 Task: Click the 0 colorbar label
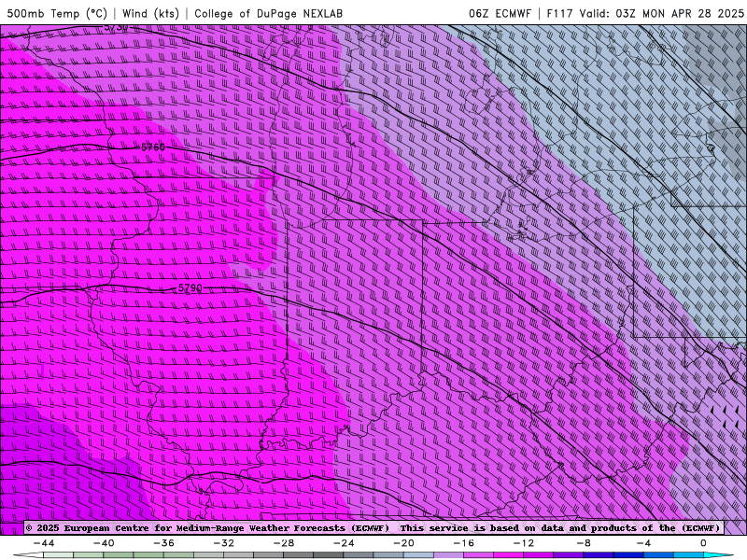pyautogui.click(x=703, y=543)
